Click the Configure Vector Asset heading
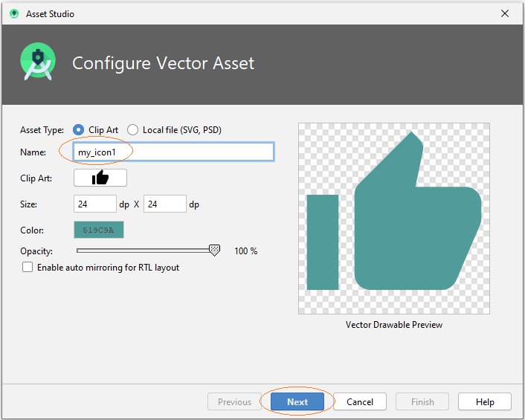 click(164, 63)
